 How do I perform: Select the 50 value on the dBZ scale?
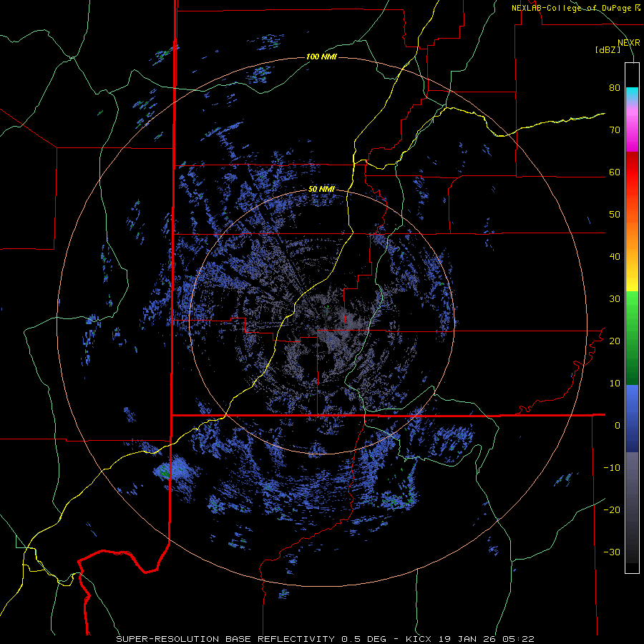click(615, 215)
